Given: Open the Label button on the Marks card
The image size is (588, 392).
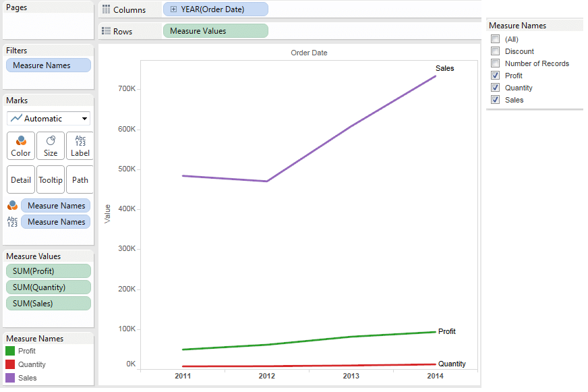Looking at the screenshot, I should (80, 146).
